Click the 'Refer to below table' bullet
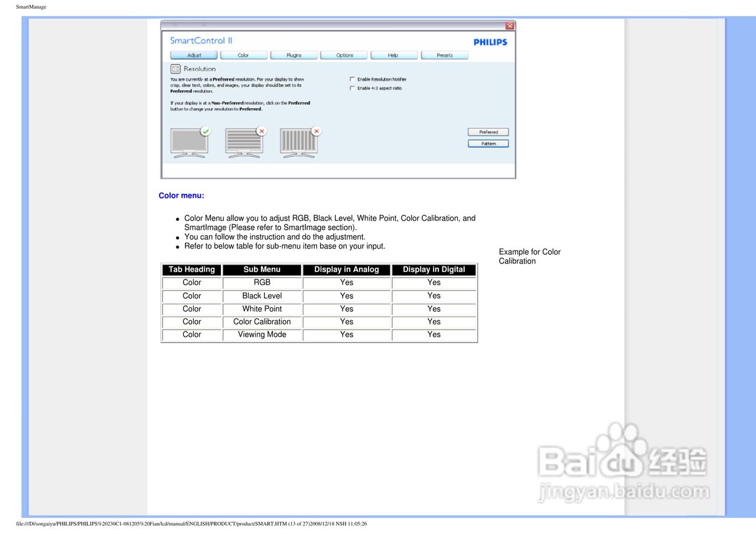Image resolution: width=756 pixels, height=534 pixels. (285, 246)
